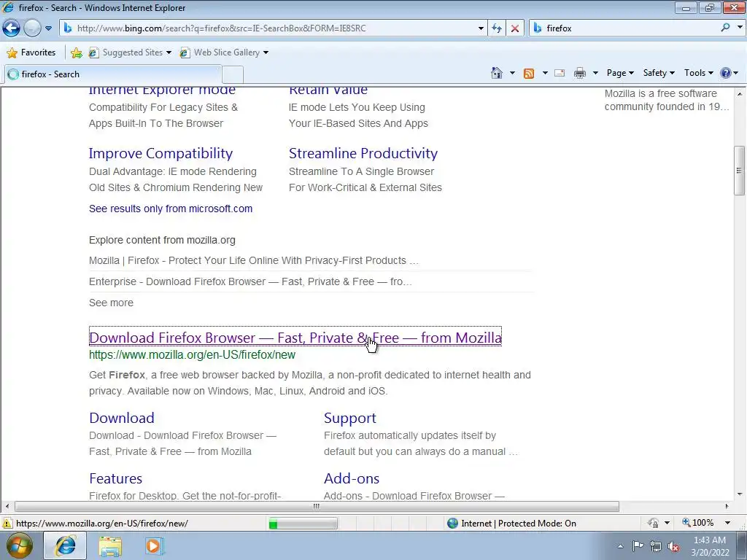The width and height of the screenshot is (747, 560).
Task: Click the Refresh page icon
Action: [496, 28]
